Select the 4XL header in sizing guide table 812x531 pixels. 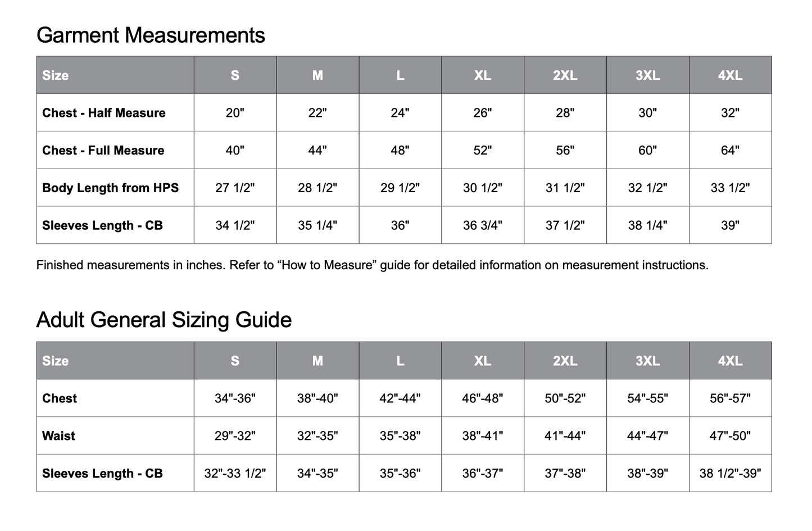point(731,361)
